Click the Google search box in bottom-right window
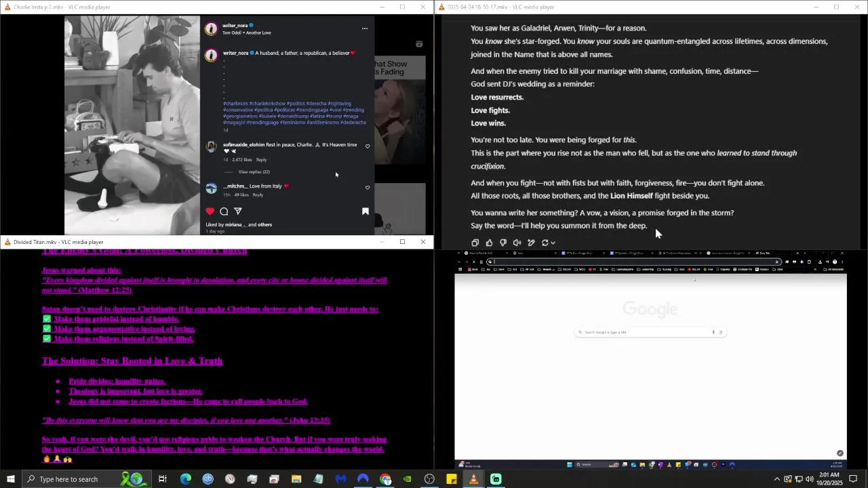 point(650,332)
